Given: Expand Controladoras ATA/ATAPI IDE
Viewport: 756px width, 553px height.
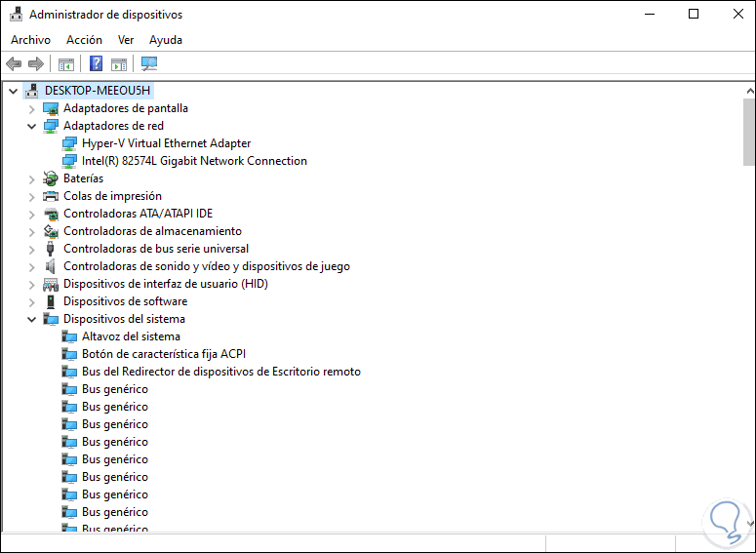Looking at the screenshot, I should [x=32, y=215].
